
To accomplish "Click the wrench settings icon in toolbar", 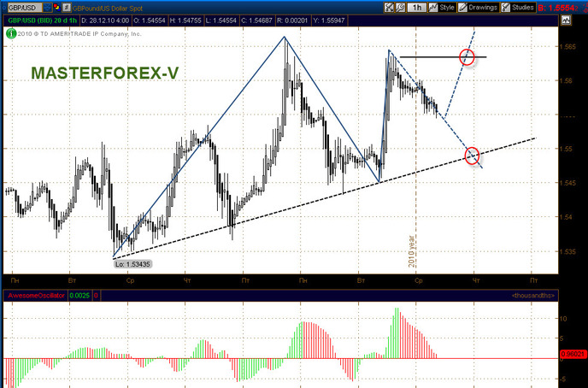I will coord(399,8).
